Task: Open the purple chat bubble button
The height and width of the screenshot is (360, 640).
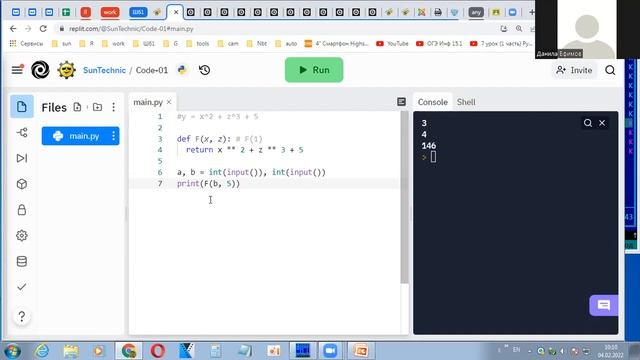Action: click(603, 305)
